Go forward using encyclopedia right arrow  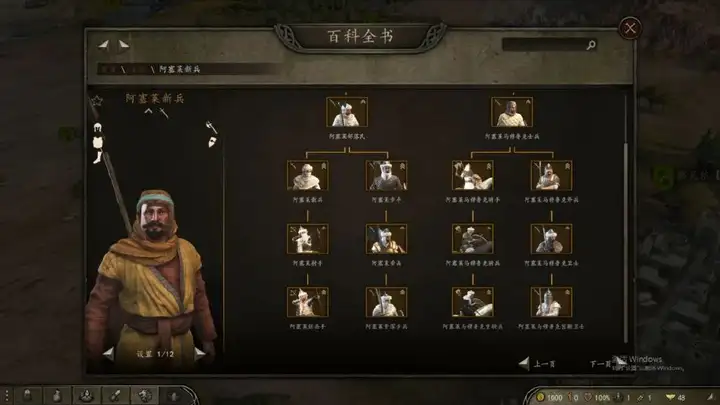[x=124, y=45]
